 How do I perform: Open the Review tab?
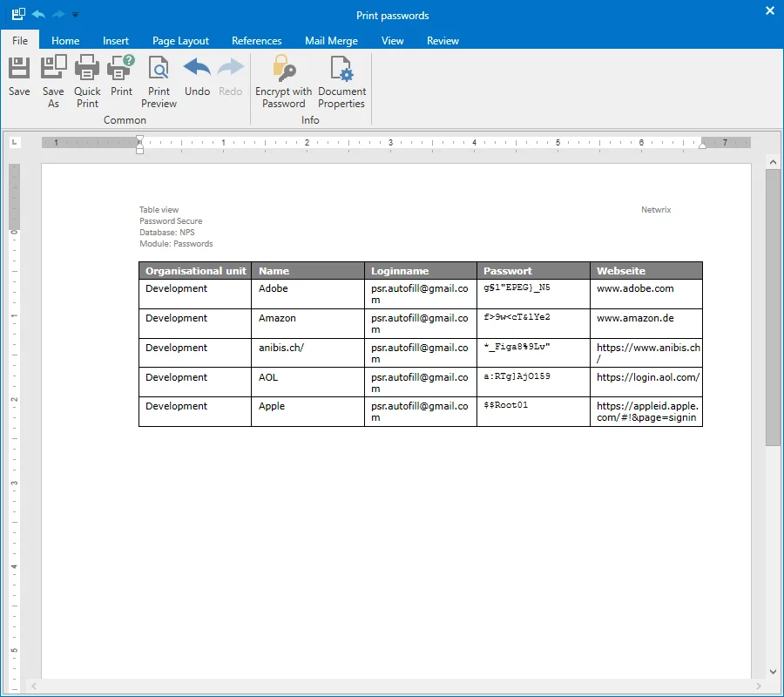click(443, 40)
